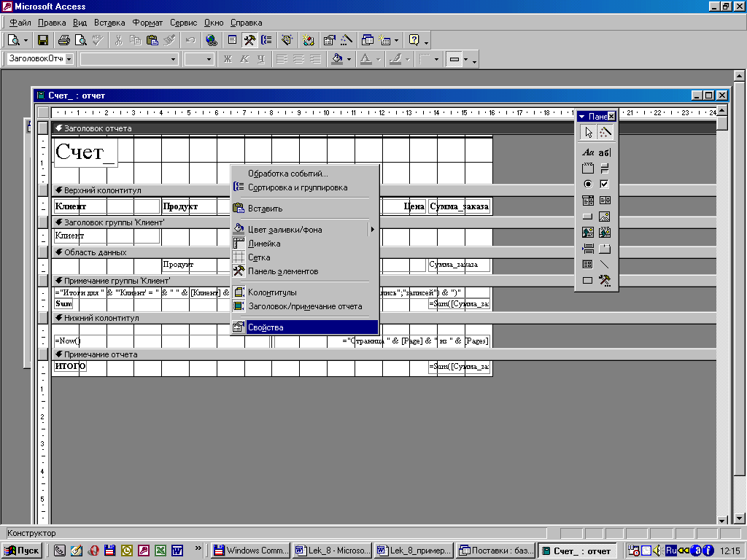Toggle bold formatting (Ж)
Viewport: 747px width, 560px height.
tap(228, 60)
